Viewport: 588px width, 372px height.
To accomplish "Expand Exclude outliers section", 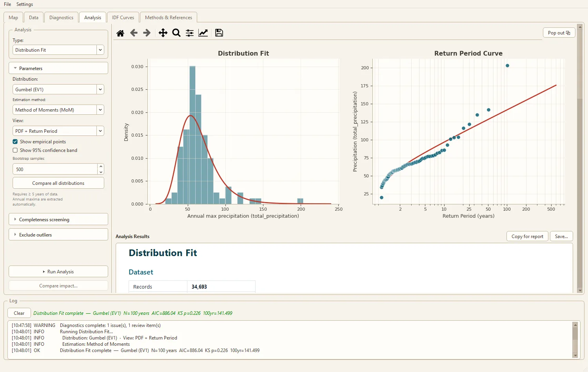I will [58, 235].
